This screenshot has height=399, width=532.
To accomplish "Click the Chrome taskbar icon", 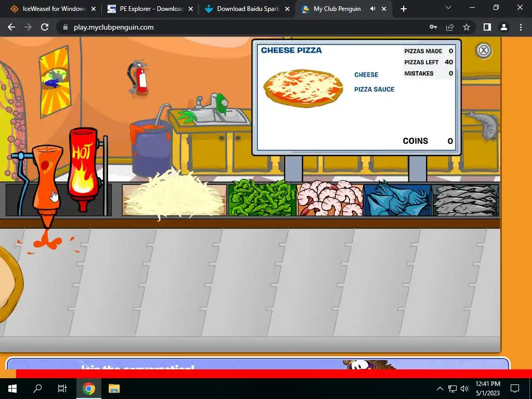I will (x=88, y=389).
